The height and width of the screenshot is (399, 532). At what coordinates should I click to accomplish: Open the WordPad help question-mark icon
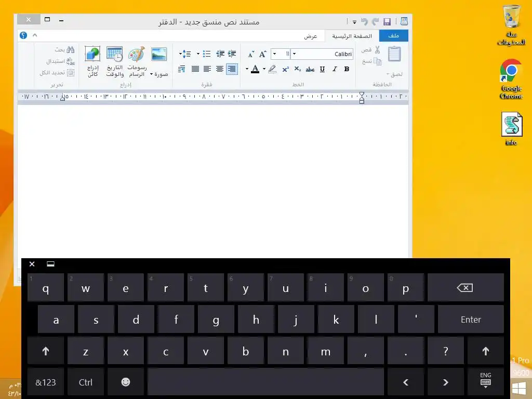pyautogui.click(x=23, y=35)
